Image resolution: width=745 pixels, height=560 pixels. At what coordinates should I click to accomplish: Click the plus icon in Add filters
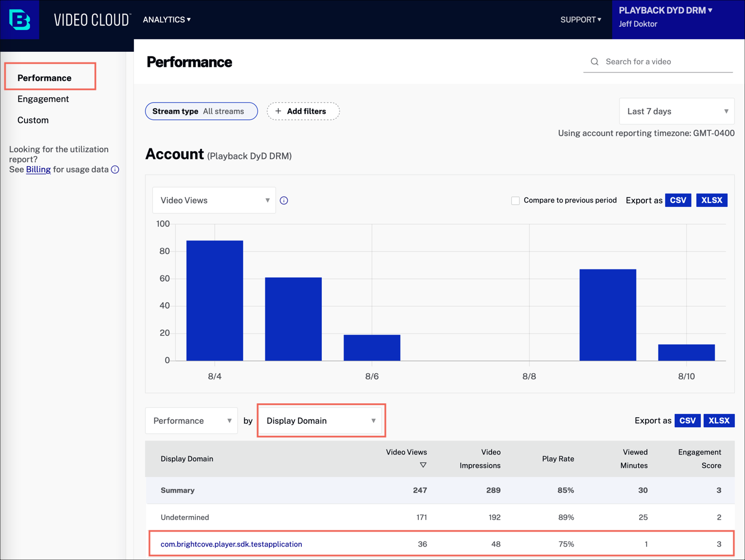tap(278, 111)
